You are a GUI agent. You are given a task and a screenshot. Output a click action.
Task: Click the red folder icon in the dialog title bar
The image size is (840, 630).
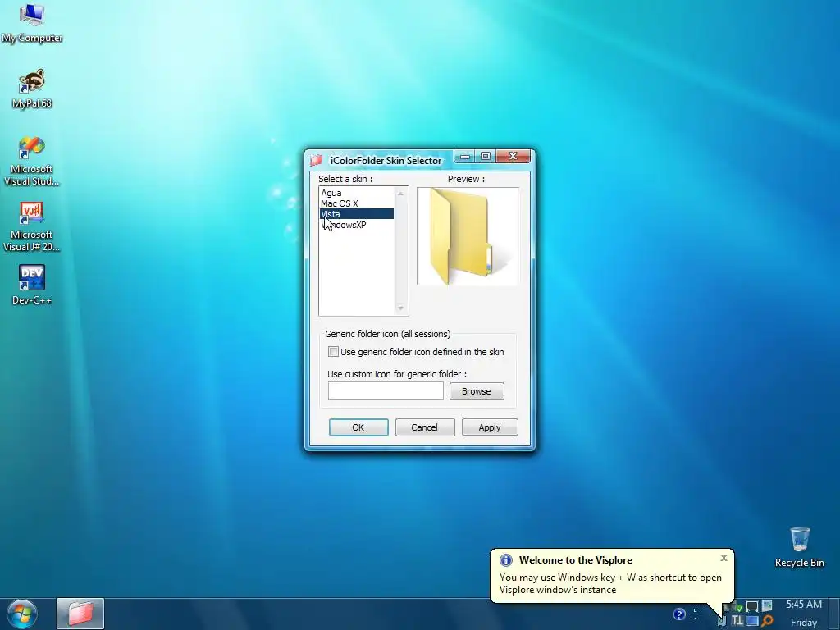pos(316,160)
